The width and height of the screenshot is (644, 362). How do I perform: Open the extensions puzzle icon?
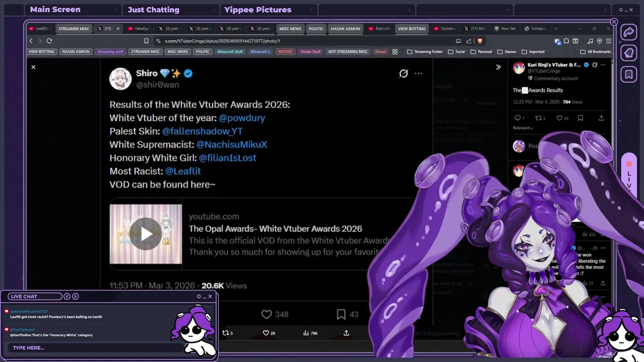click(x=567, y=41)
